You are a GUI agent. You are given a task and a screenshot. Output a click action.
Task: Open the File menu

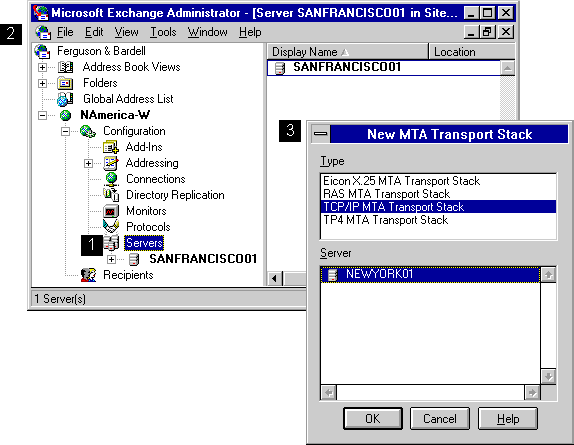click(x=65, y=32)
